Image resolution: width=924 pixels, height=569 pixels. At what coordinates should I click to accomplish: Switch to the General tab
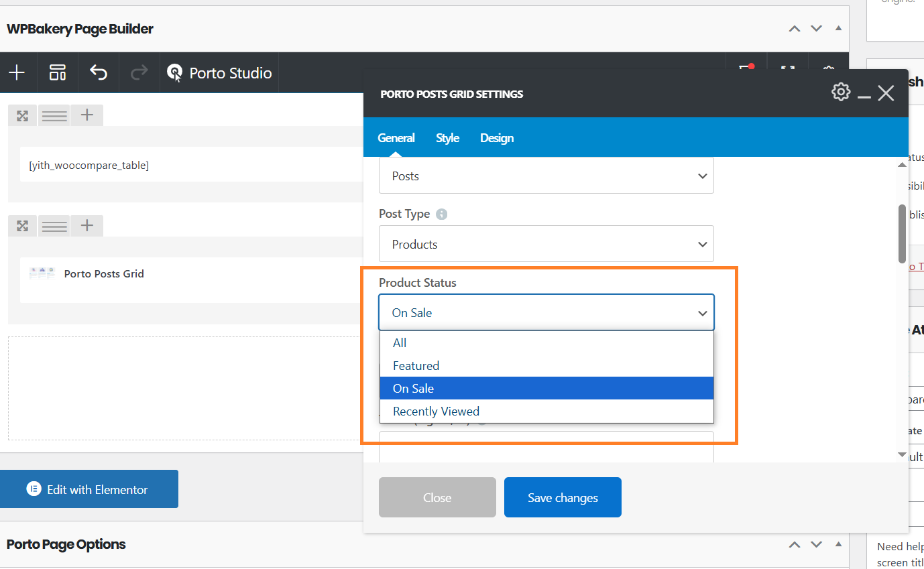(396, 137)
